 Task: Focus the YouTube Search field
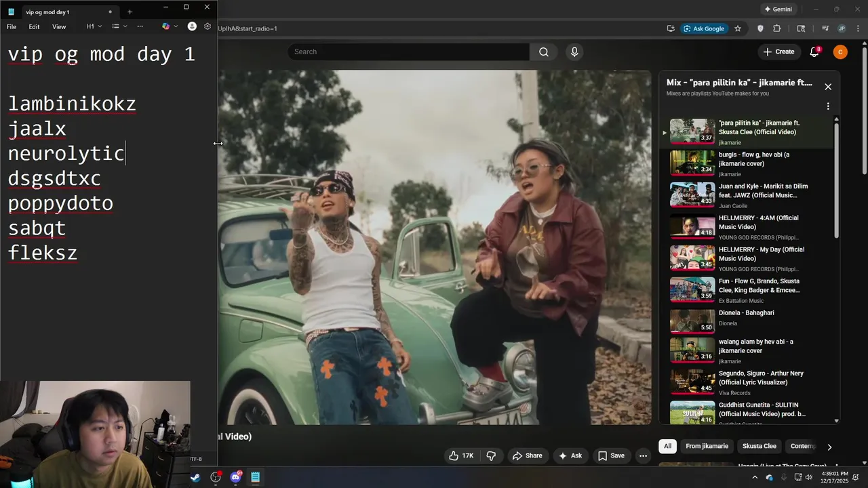[408, 52]
